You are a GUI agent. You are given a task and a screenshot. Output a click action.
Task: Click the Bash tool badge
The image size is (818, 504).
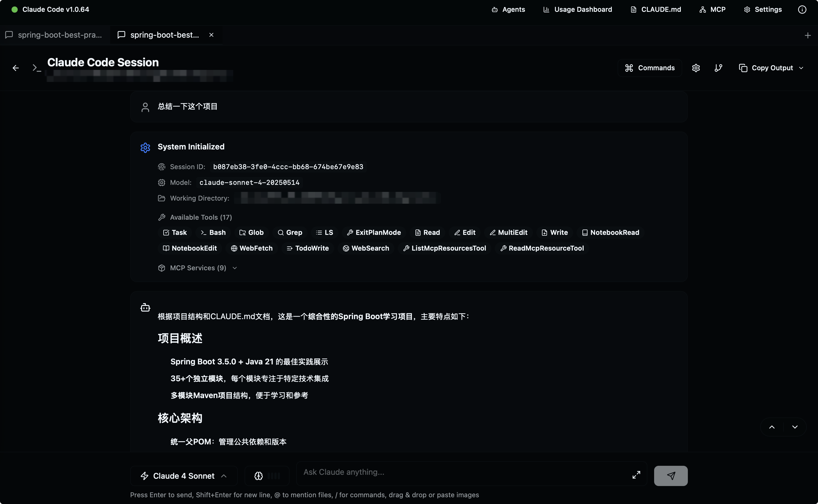coord(213,232)
